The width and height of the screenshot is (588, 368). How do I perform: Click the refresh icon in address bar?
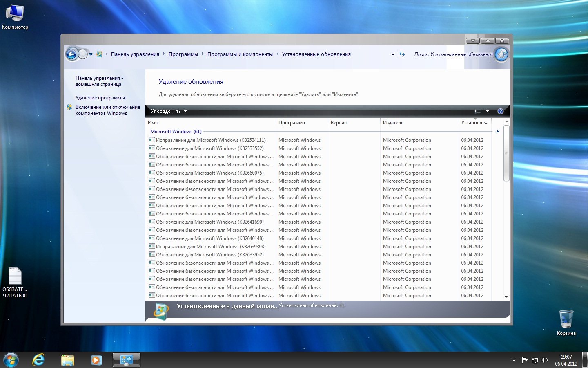[x=402, y=54]
